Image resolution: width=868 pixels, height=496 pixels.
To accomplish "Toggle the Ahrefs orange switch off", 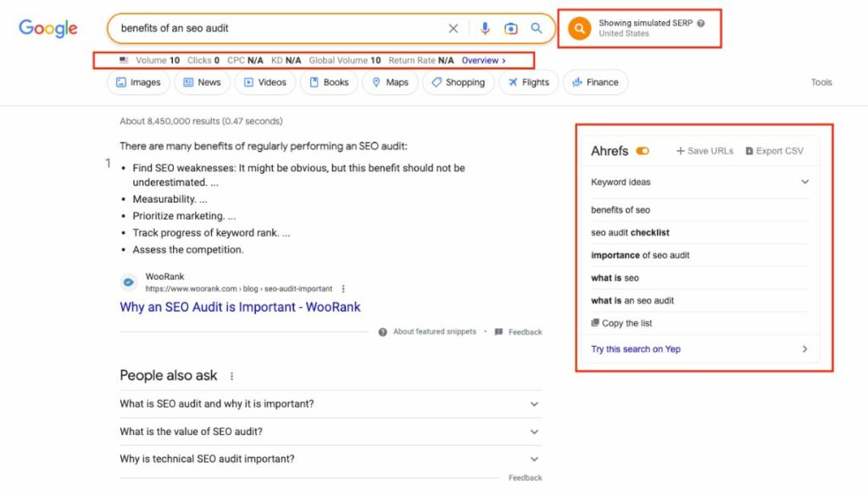I will (x=643, y=151).
